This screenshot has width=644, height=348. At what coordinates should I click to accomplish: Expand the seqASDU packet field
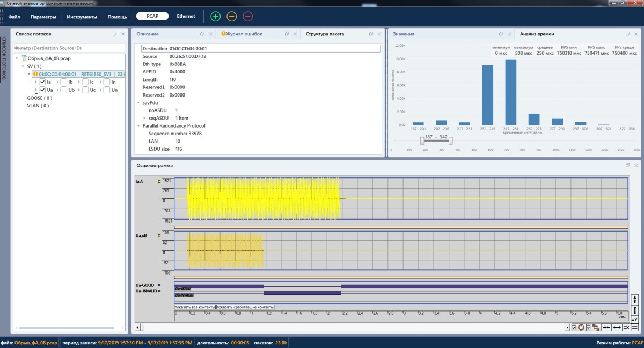pos(144,118)
